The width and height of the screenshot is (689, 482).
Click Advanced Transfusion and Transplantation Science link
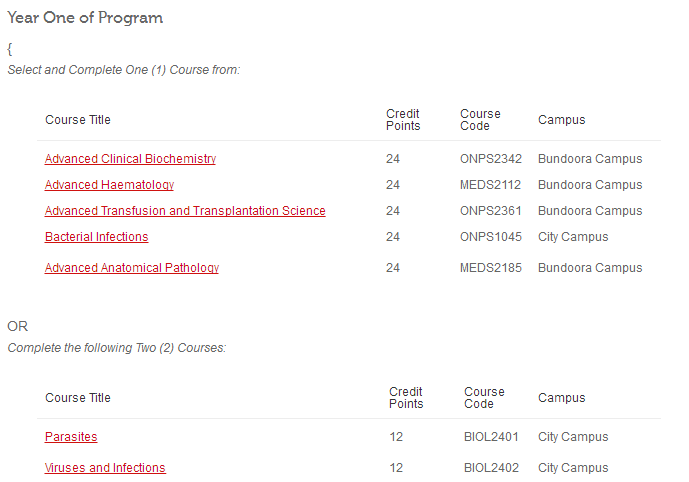[x=185, y=210]
